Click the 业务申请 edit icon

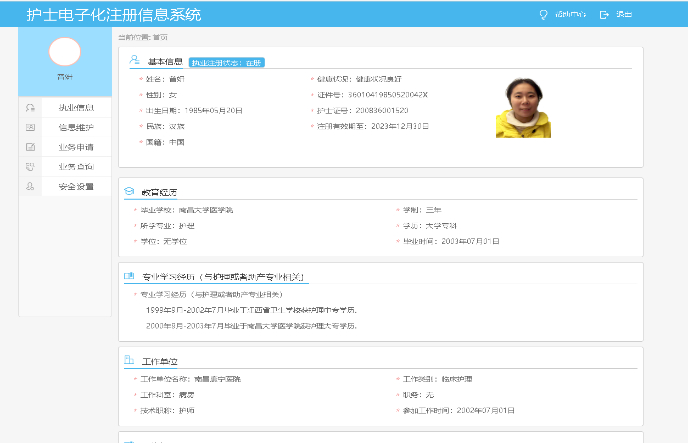(31, 147)
